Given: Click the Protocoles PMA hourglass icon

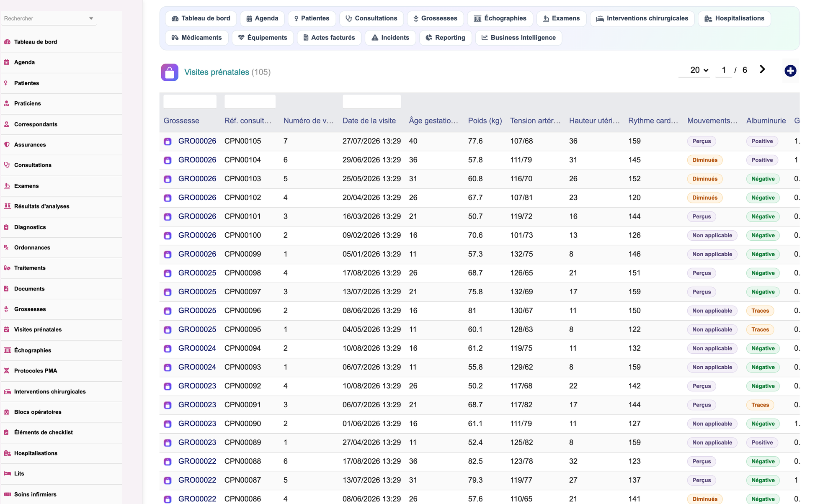Looking at the screenshot, I should click(x=7, y=371).
